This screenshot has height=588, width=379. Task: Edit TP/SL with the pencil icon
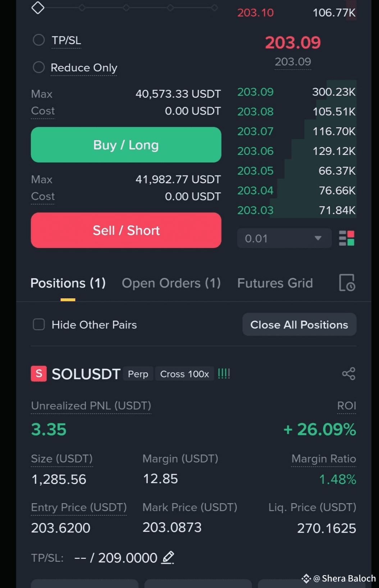click(168, 557)
